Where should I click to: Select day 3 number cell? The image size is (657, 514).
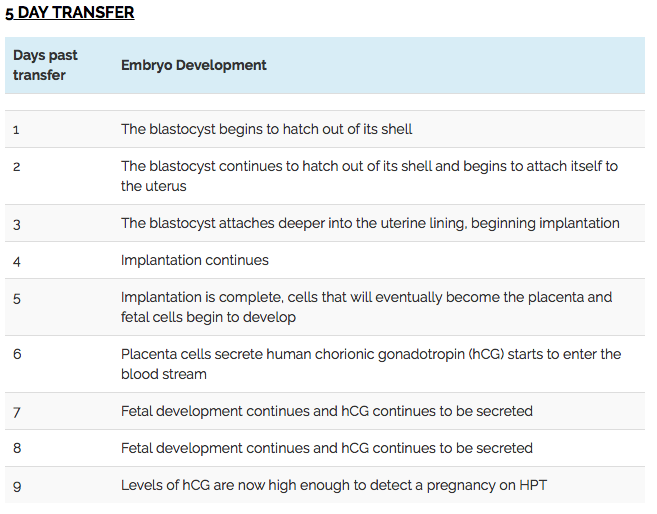(x=16, y=225)
